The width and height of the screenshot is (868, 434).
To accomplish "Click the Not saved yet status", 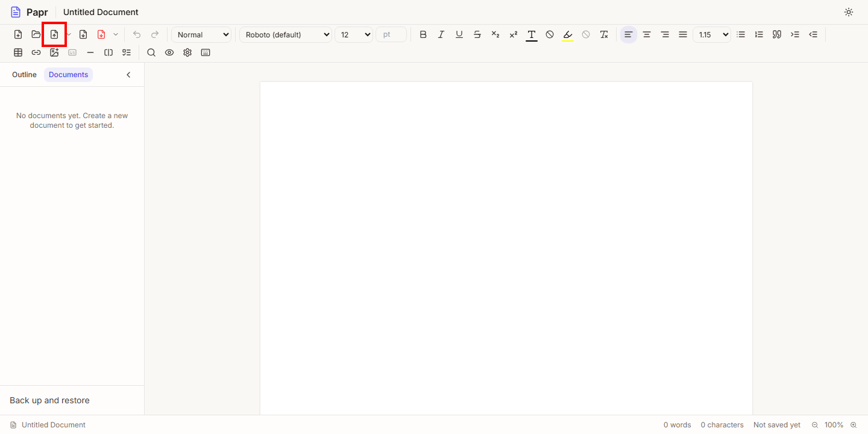I will click(x=777, y=425).
